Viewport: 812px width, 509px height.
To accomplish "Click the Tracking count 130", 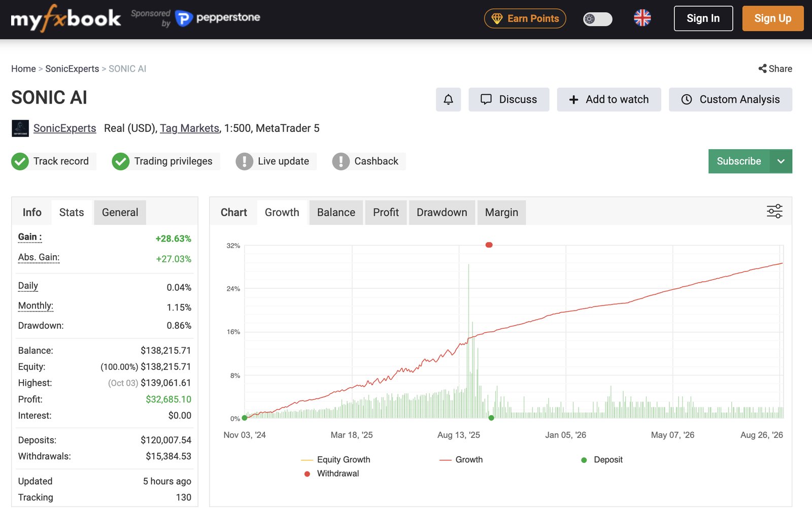I will [183, 497].
